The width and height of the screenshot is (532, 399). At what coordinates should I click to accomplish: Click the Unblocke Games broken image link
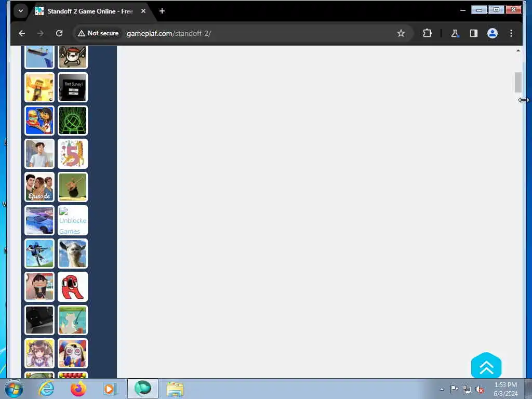(x=73, y=220)
